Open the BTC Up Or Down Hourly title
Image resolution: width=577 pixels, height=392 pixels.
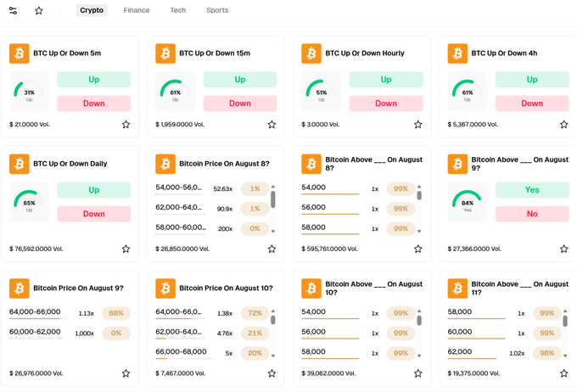coord(365,53)
